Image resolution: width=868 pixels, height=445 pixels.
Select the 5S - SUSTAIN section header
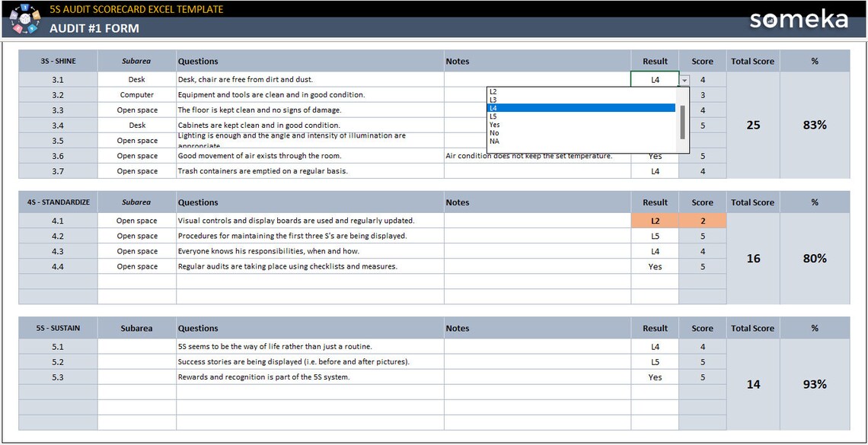click(57, 328)
